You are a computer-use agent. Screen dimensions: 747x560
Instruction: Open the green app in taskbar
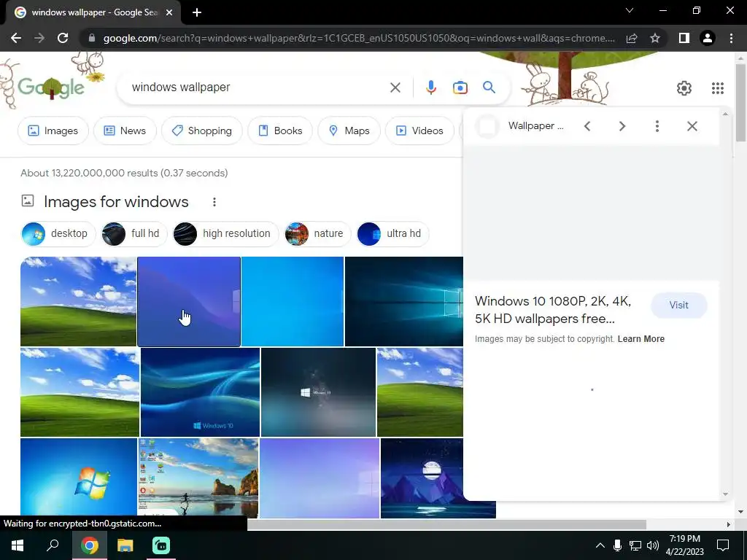pos(161,545)
